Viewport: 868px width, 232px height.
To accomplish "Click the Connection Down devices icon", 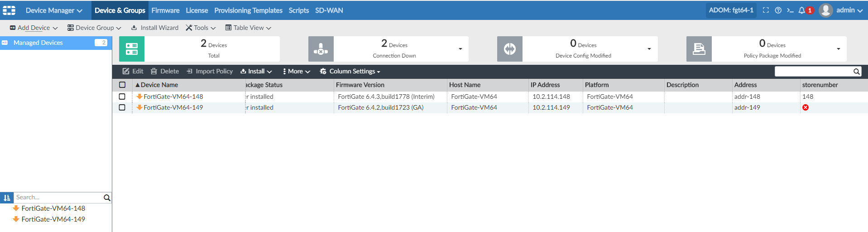I will pos(321,49).
